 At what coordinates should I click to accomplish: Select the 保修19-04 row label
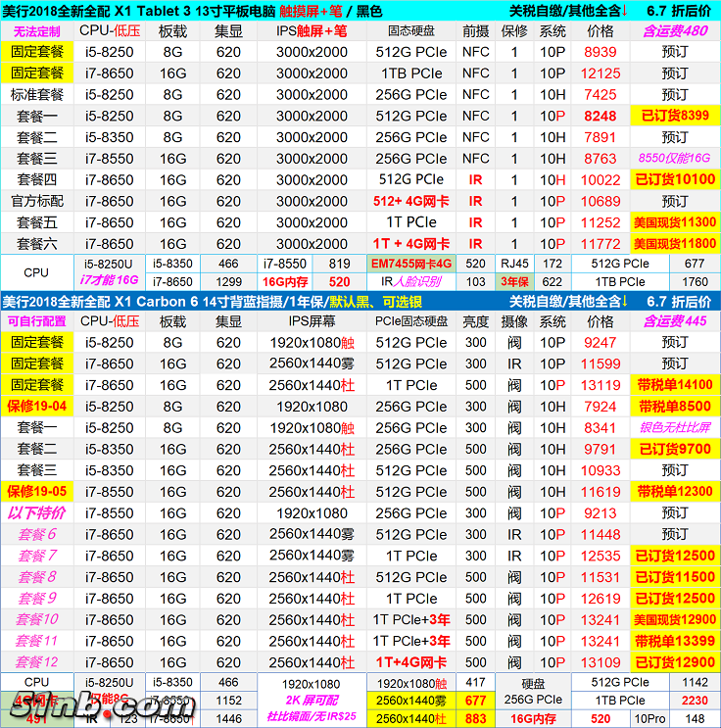coord(36,407)
